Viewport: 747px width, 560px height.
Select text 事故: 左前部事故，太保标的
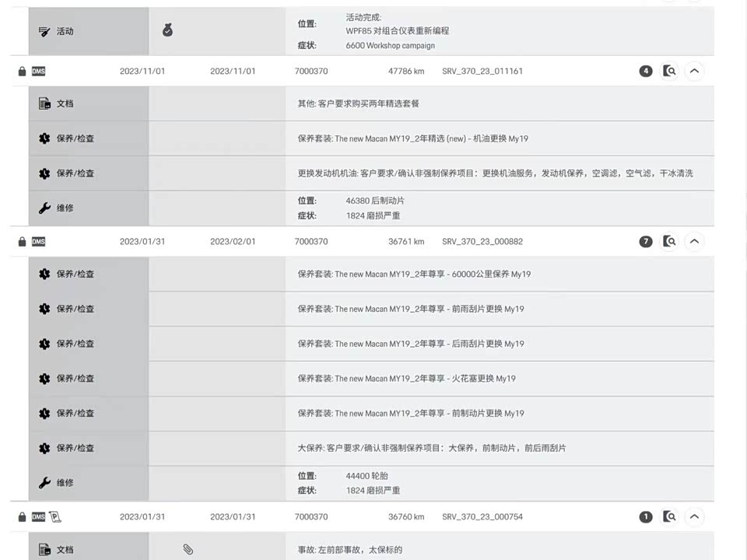(x=349, y=550)
